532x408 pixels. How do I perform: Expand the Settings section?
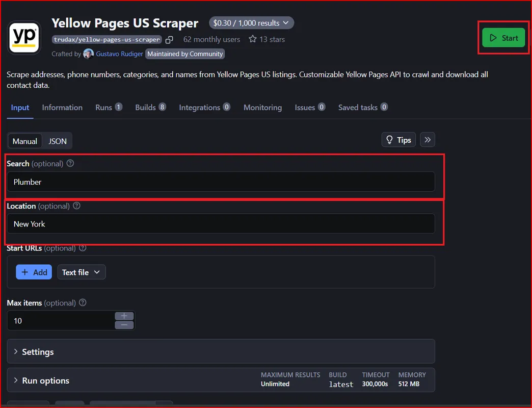(221, 352)
